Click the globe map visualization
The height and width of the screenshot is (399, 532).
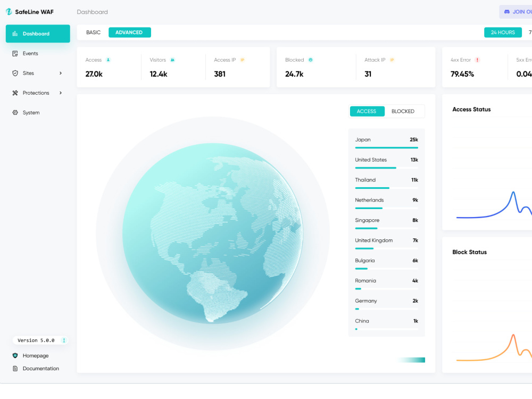(213, 234)
